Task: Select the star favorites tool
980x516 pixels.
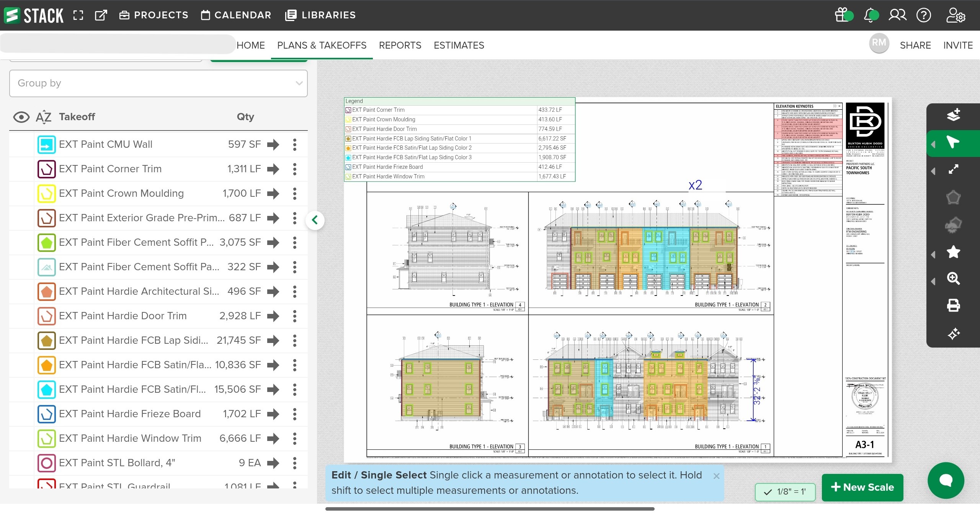Action: (x=953, y=252)
